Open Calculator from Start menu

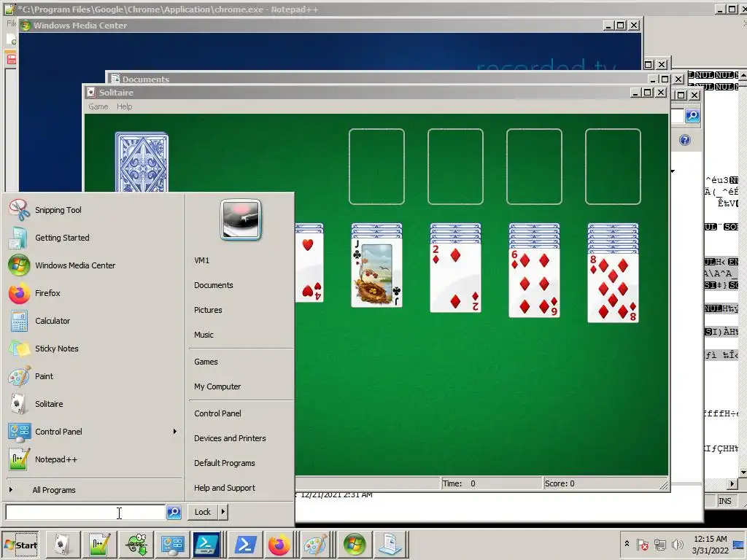tap(53, 321)
